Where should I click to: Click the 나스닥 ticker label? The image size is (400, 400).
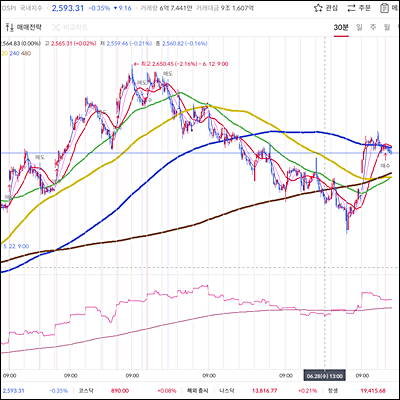[227, 391]
